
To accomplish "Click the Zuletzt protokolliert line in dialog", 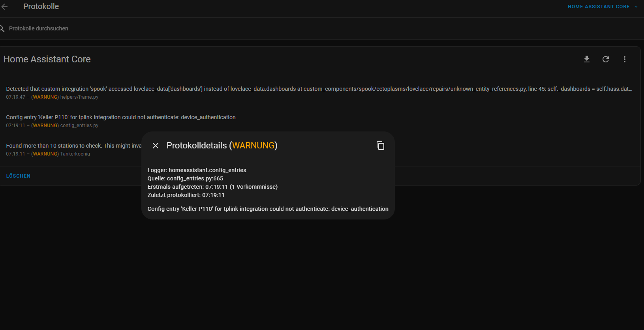I will click(186, 195).
